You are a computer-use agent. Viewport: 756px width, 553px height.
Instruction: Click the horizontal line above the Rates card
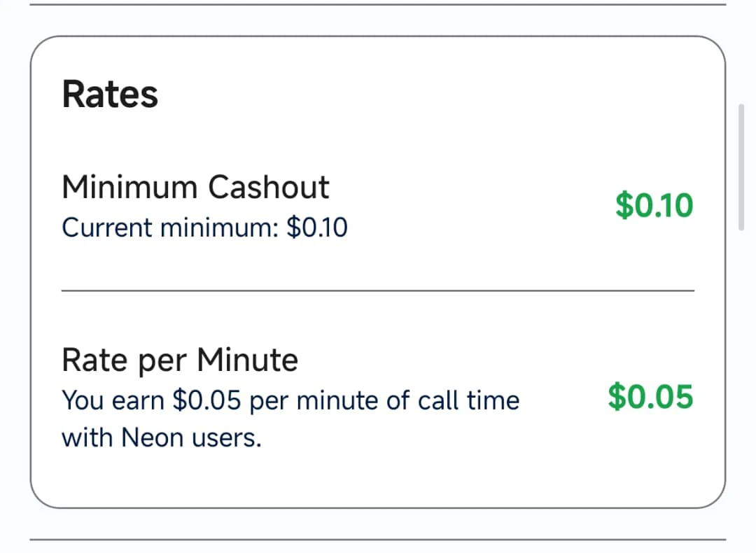pyautogui.click(x=378, y=5)
